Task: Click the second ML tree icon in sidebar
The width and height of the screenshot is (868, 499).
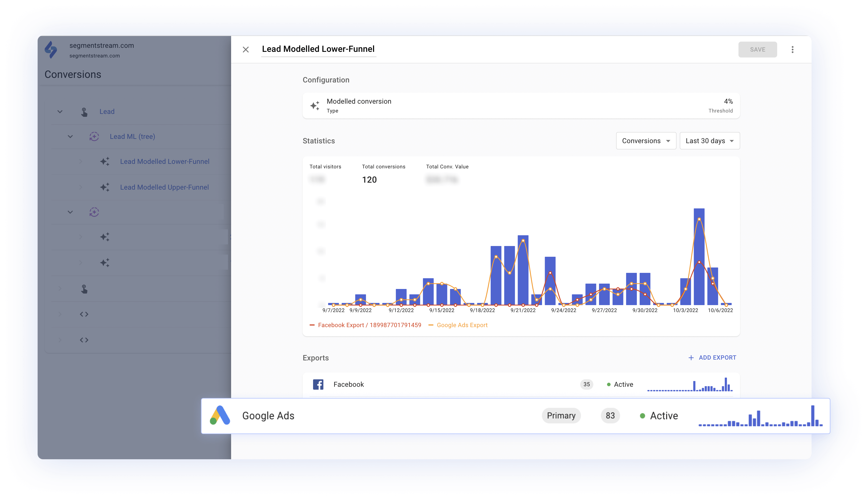Action: (94, 212)
